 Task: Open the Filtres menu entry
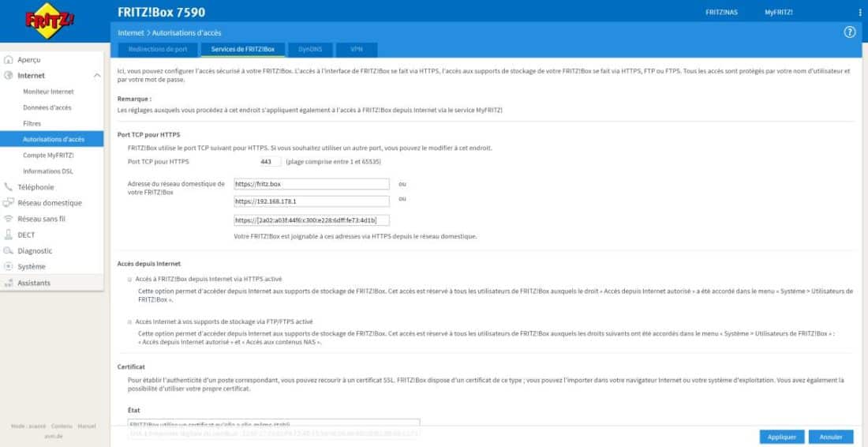coord(32,123)
